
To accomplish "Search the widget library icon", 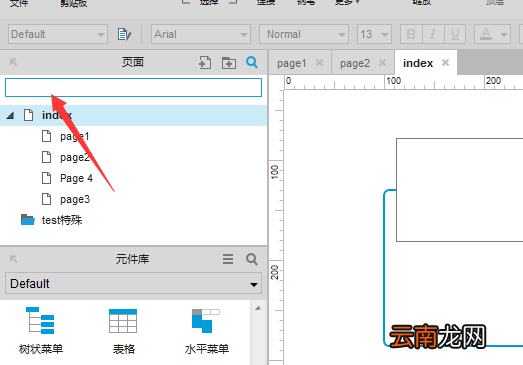I will point(252,259).
